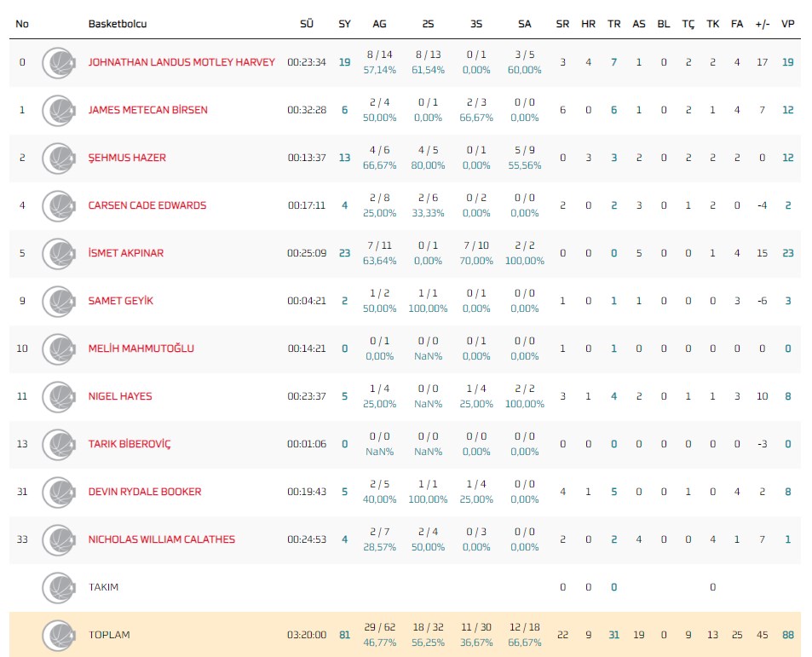The height and width of the screenshot is (657, 812).
Task: Click the No column header
Action: [x=22, y=24]
